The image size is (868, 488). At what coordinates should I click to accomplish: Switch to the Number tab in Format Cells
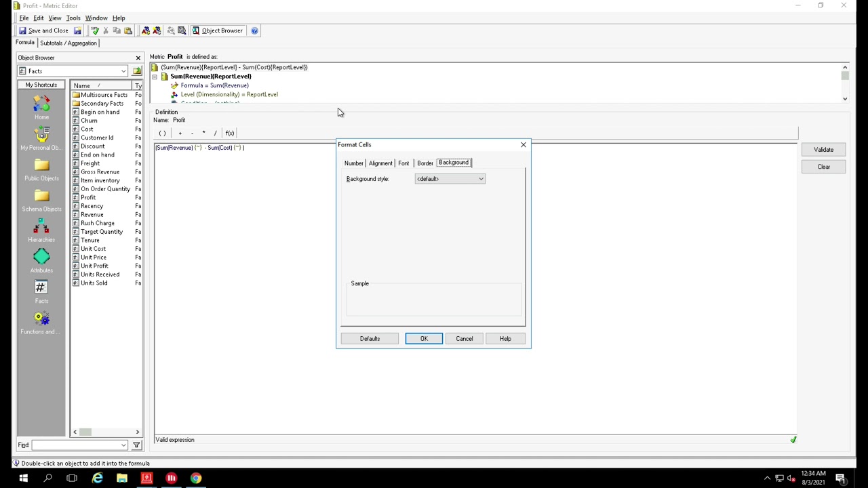pos(353,163)
